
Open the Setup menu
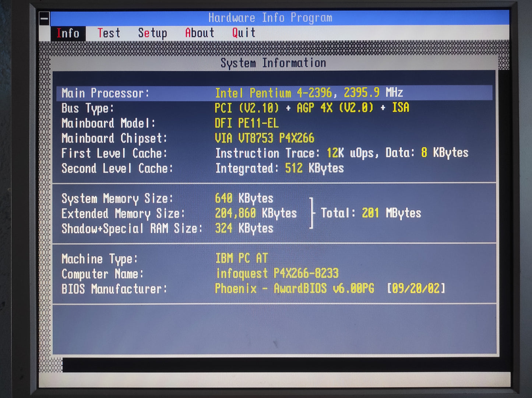[152, 33]
